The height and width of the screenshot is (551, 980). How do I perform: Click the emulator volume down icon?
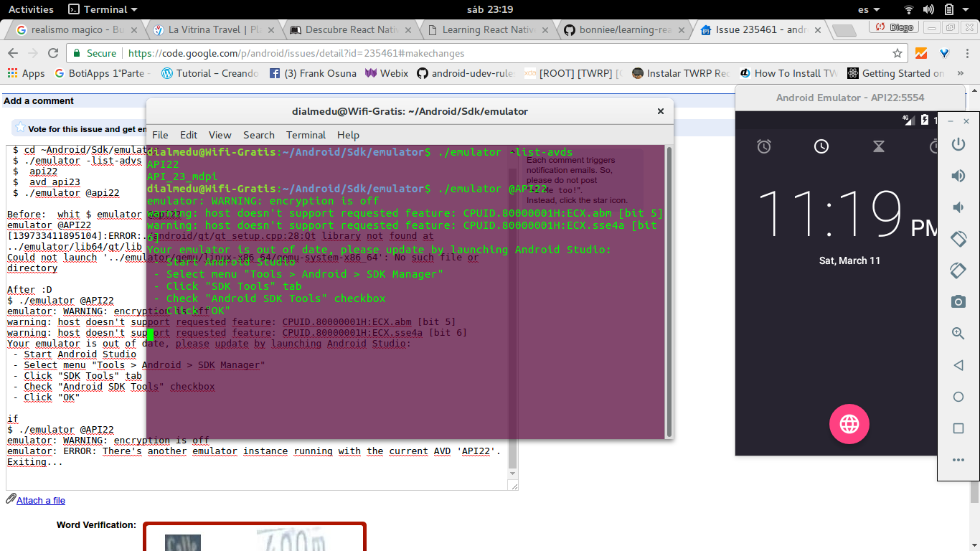point(958,207)
